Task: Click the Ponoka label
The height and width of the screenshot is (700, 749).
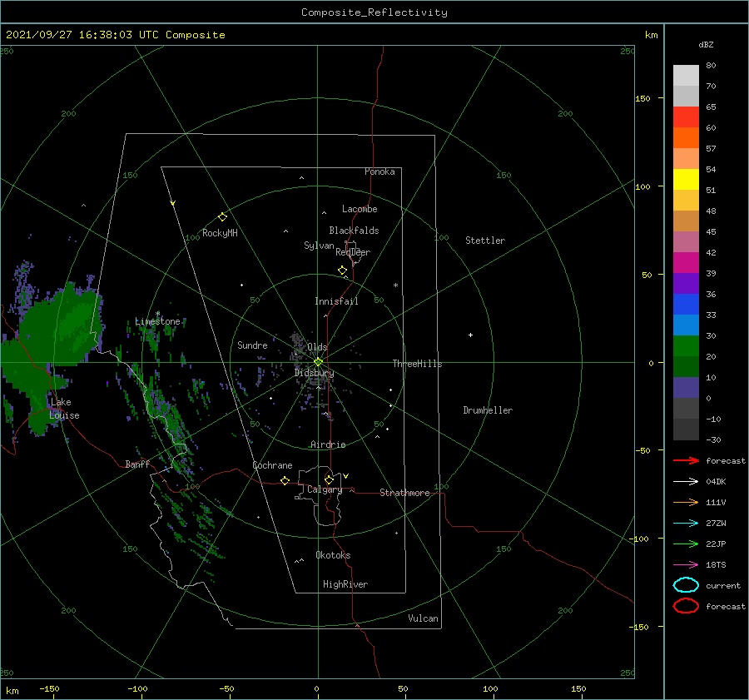Action: (379, 171)
